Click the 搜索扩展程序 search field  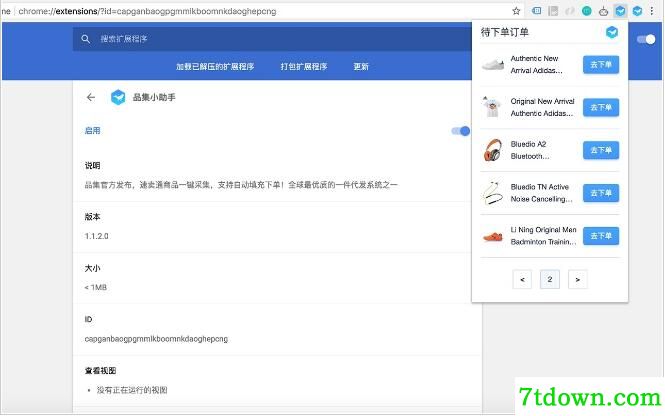[x=272, y=39]
